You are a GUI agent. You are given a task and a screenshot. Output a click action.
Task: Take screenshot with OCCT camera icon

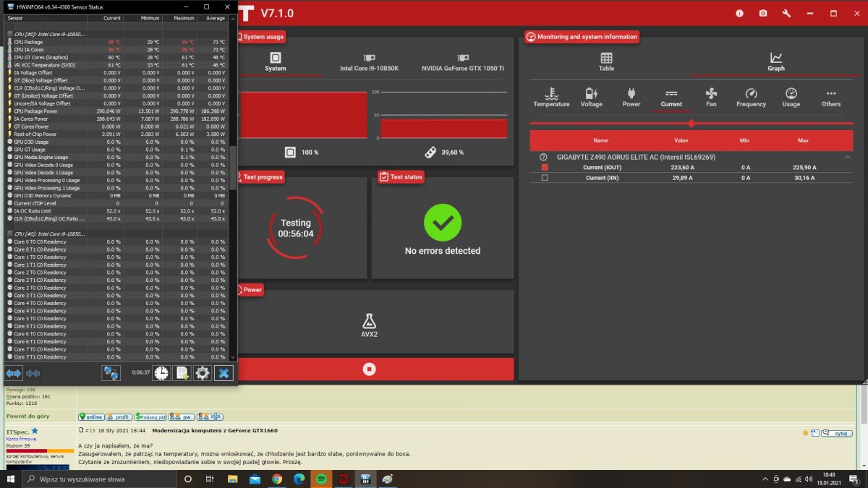coord(763,13)
